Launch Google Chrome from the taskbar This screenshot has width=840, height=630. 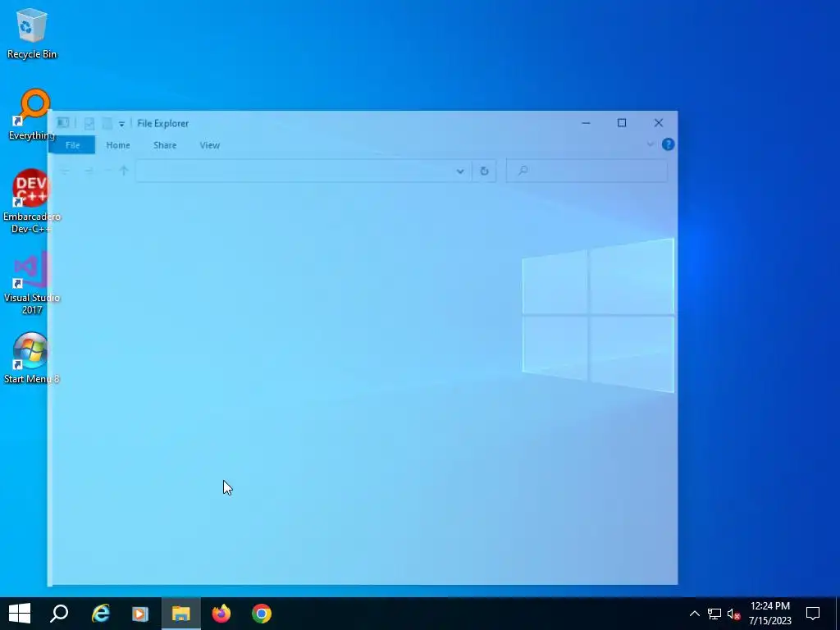(262, 614)
